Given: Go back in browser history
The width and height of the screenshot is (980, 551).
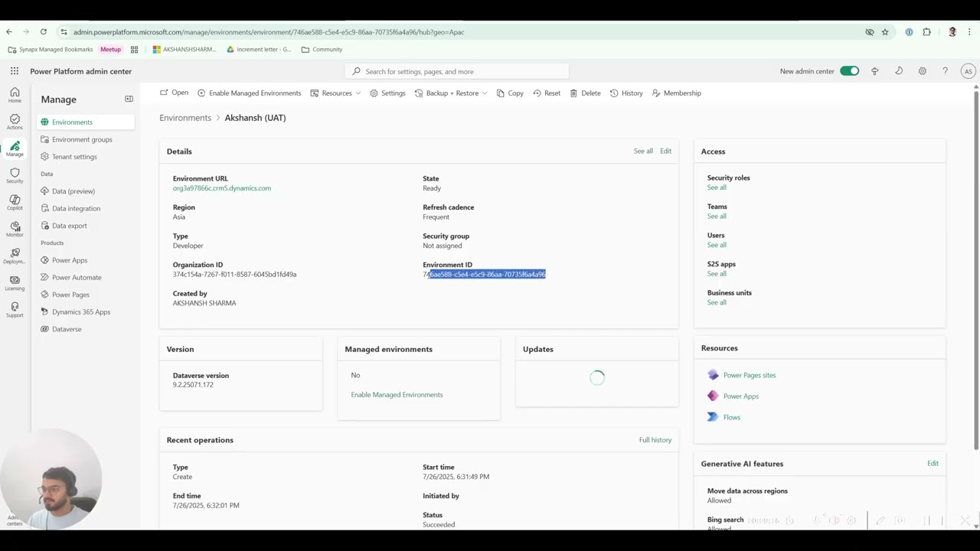Looking at the screenshot, I should 9,32.
